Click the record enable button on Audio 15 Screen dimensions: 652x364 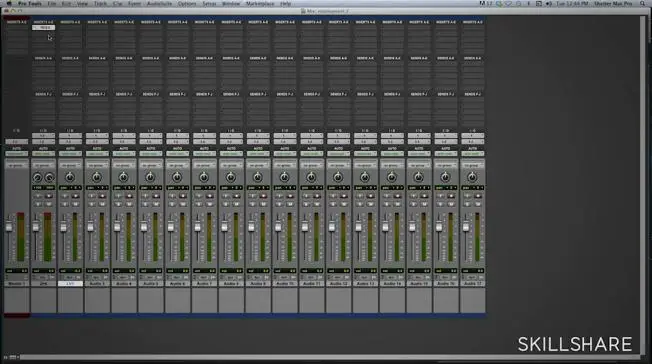point(424,196)
